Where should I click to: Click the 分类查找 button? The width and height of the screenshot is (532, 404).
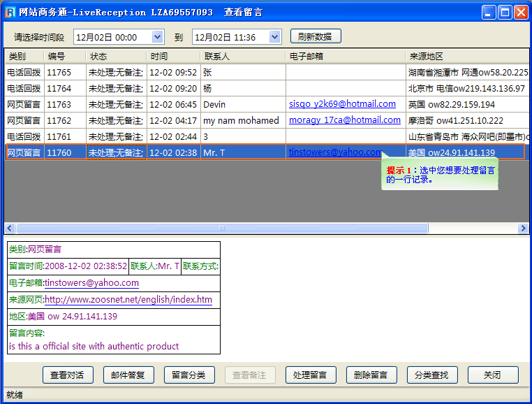point(432,375)
